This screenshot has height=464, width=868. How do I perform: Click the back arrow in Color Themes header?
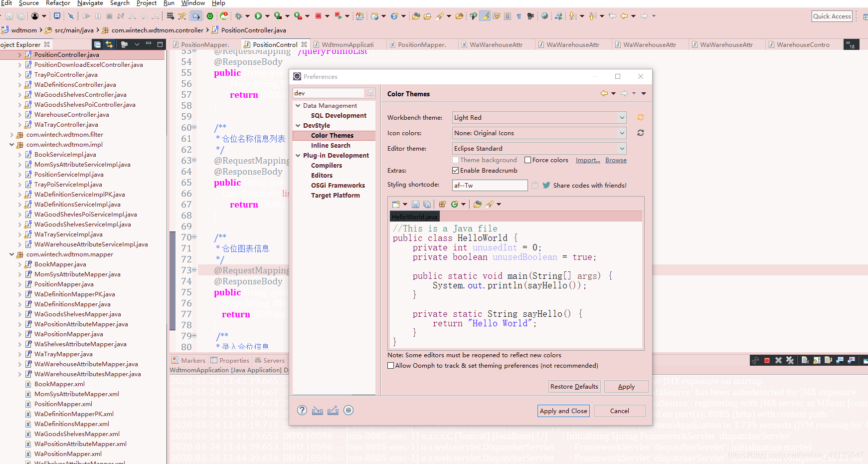604,93
